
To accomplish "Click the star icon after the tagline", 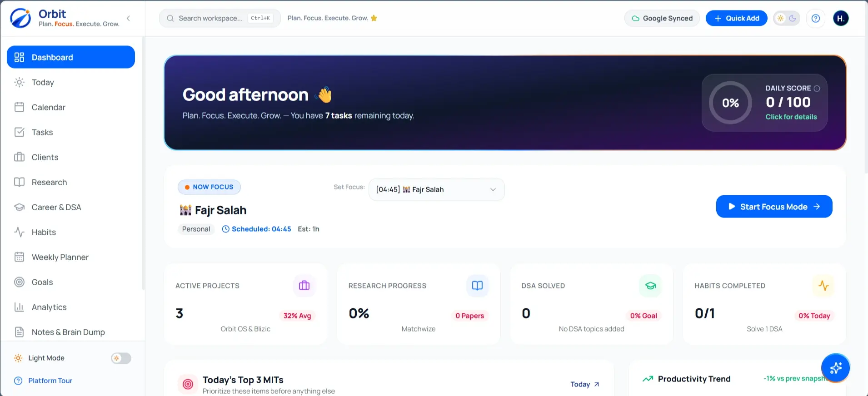I will 374,18.
